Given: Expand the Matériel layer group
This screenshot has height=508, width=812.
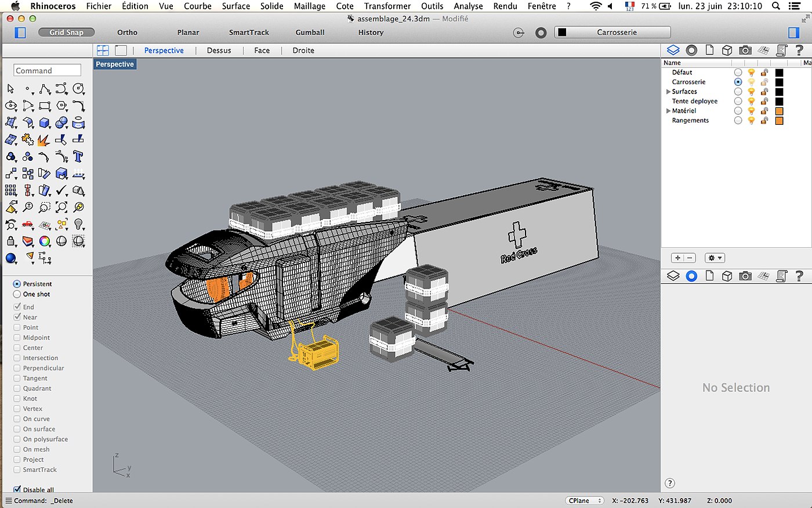Looking at the screenshot, I should click(x=668, y=111).
